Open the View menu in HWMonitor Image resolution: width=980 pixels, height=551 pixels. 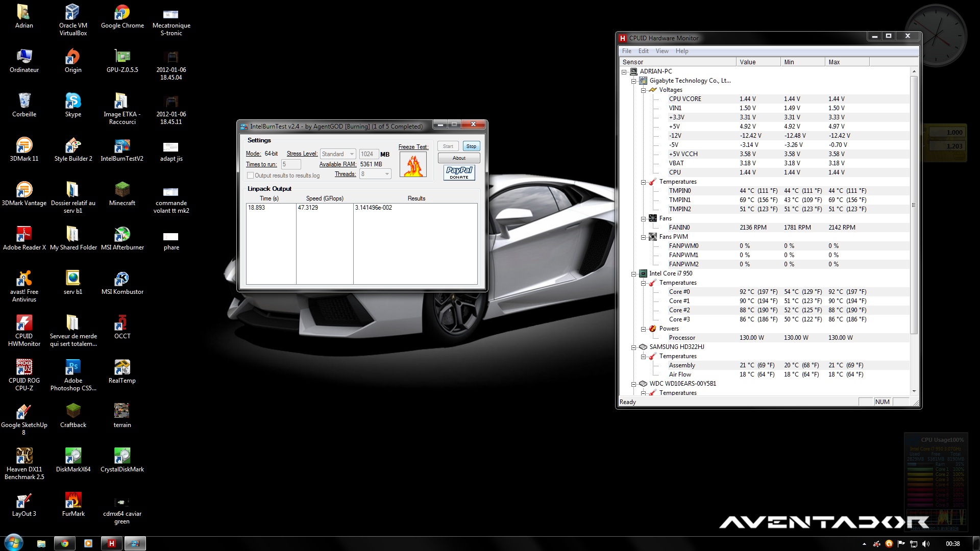[661, 51]
